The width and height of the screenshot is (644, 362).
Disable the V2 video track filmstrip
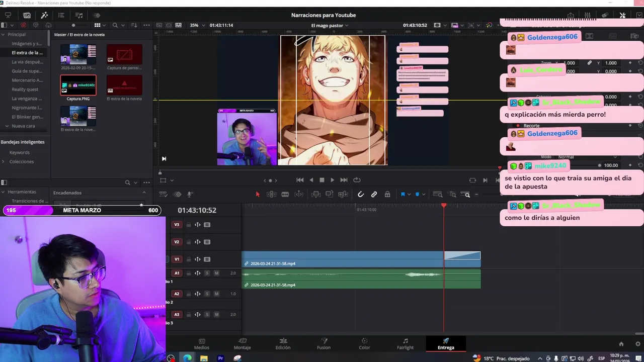pos(207,242)
